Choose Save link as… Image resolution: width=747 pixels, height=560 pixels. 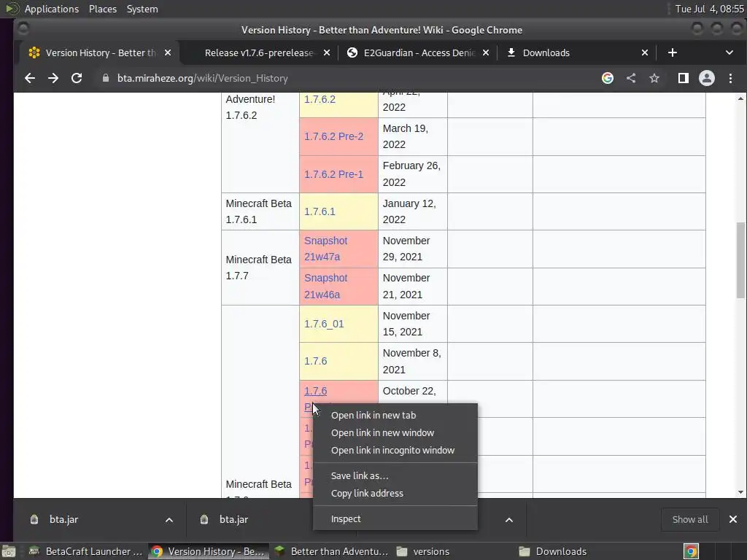(395, 475)
